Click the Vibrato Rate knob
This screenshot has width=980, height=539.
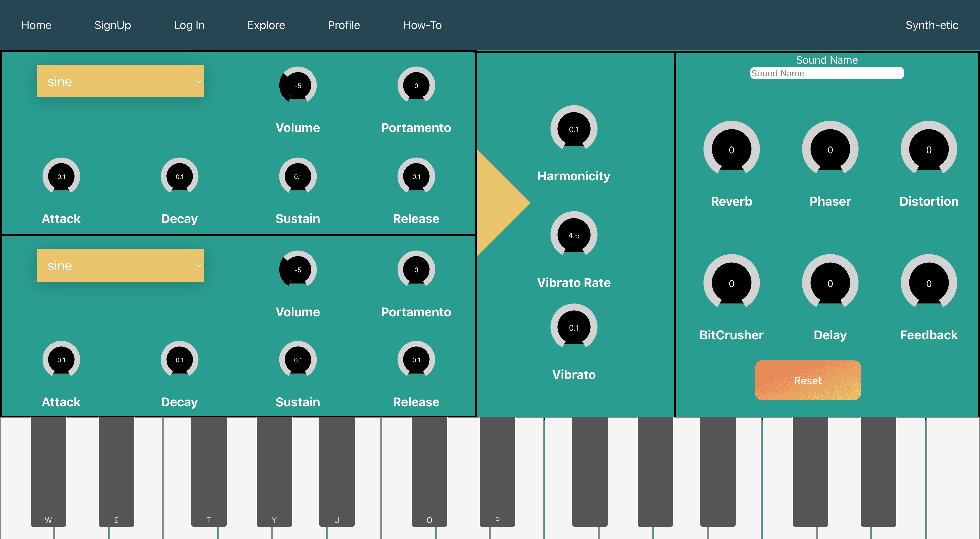click(x=574, y=235)
